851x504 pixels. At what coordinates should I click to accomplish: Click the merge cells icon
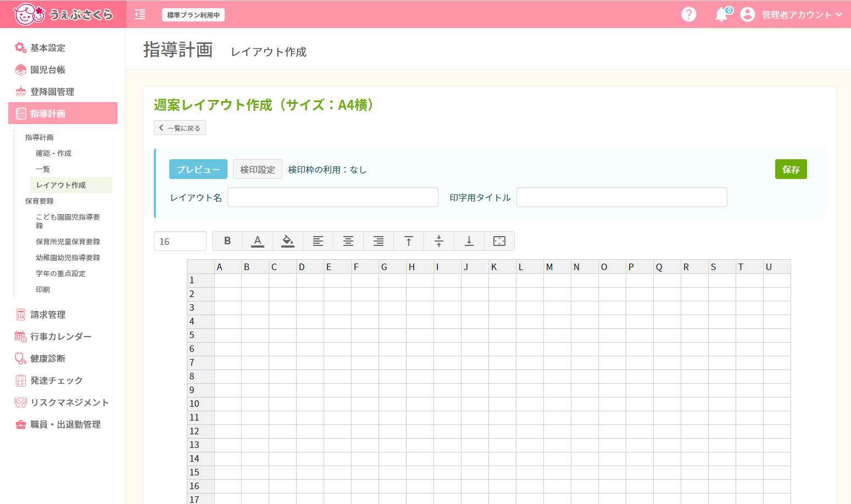pos(499,241)
